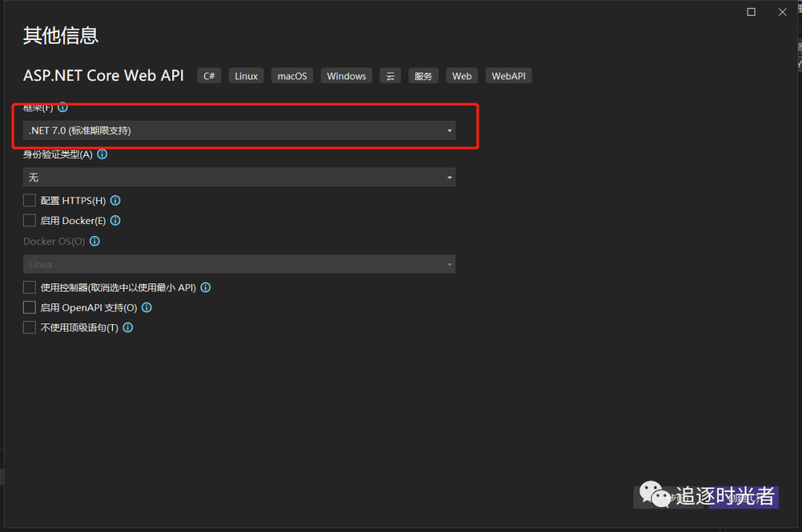The width and height of the screenshot is (802, 532).
Task: Click info icon beside 启用 Docker
Action: (x=116, y=220)
